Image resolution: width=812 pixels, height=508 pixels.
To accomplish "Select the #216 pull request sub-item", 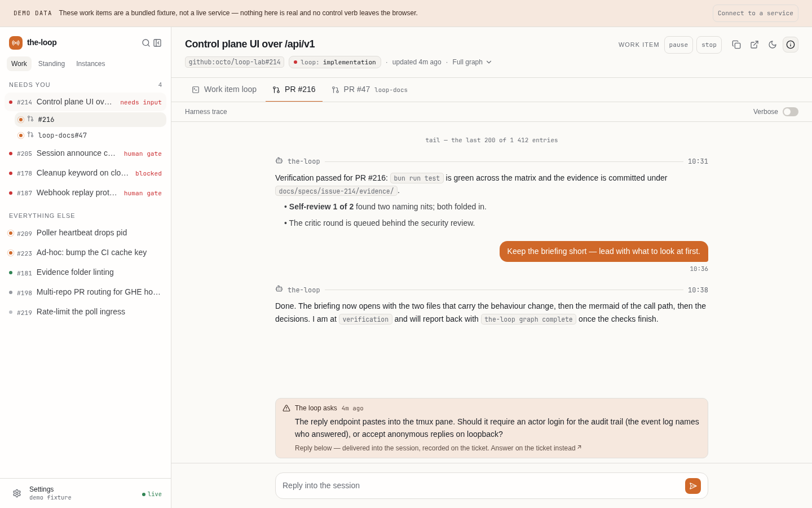I will click(x=90, y=120).
